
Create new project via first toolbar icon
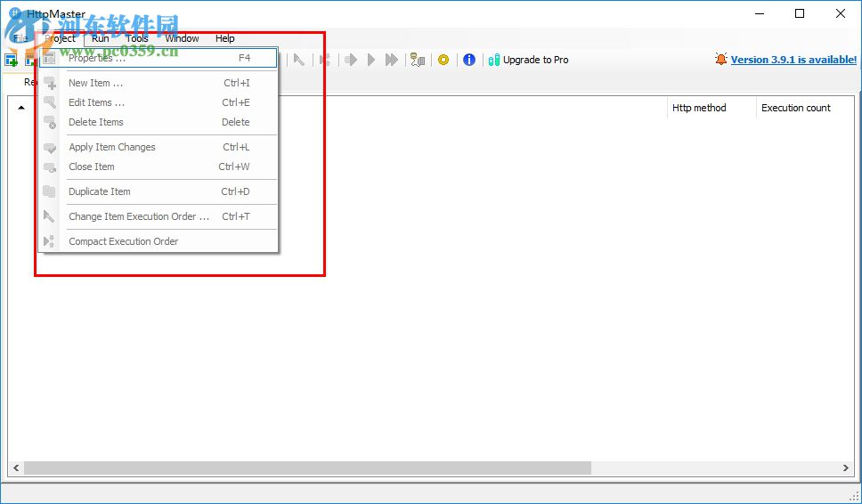11,60
